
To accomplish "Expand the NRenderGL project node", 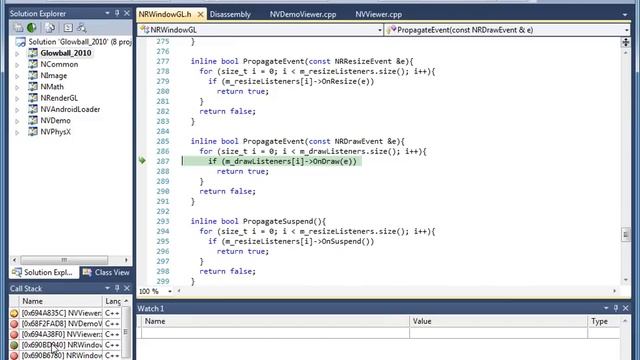I will [x=17, y=98].
